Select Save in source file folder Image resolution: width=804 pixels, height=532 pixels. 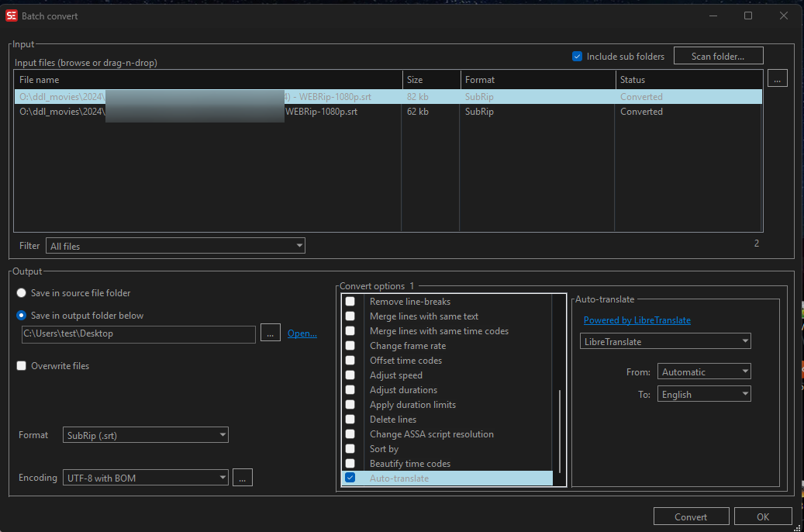pyautogui.click(x=22, y=293)
